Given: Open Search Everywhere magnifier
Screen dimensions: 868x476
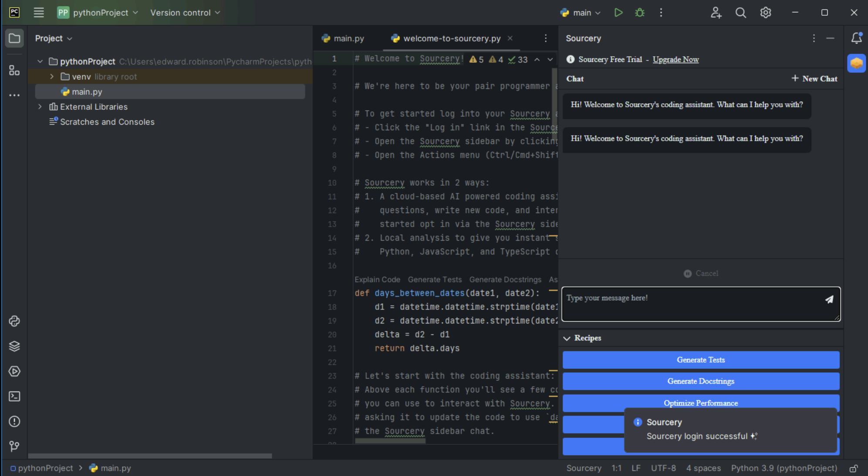Looking at the screenshot, I should point(741,13).
